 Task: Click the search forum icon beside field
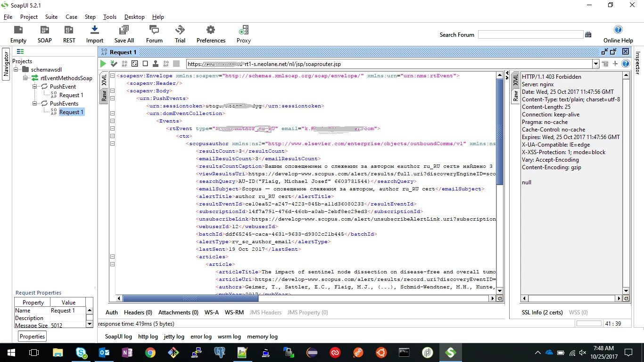(x=588, y=34)
